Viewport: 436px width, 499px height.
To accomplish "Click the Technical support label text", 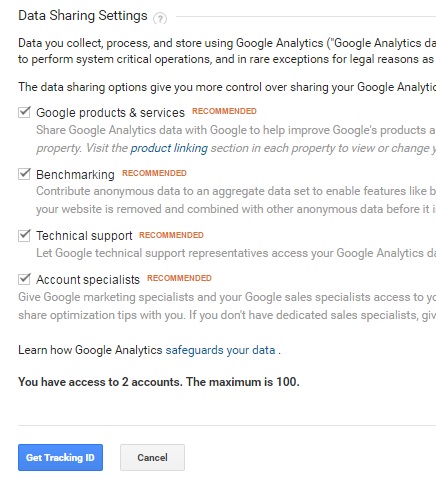I will pyautogui.click(x=84, y=236).
